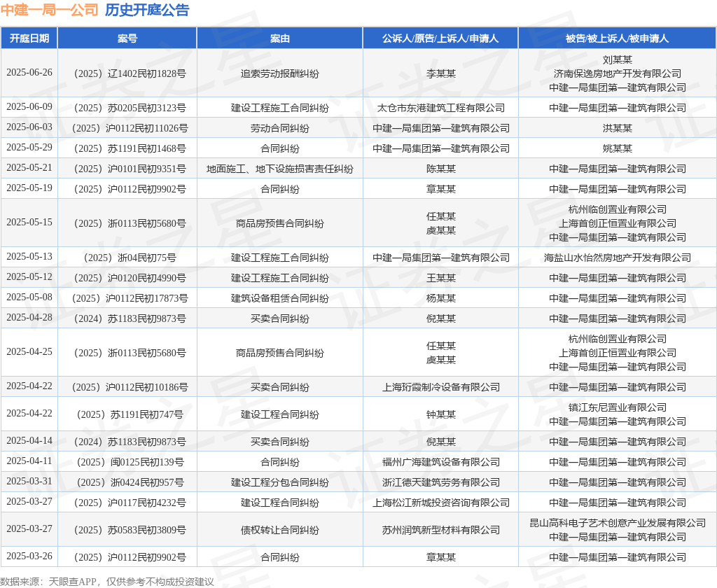Image resolution: width=717 pixels, height=588 pixels.
Task: Select date cell 2025-03-31
Action: pos(29,482)
